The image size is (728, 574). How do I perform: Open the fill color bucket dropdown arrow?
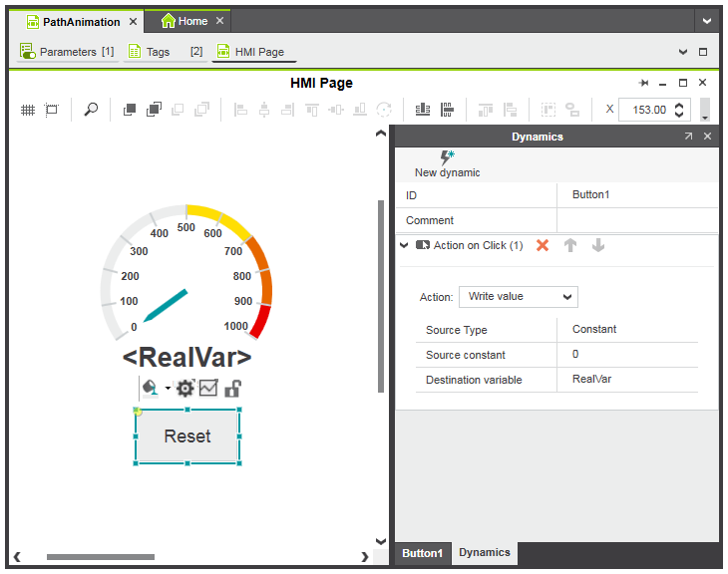point(168,389)
